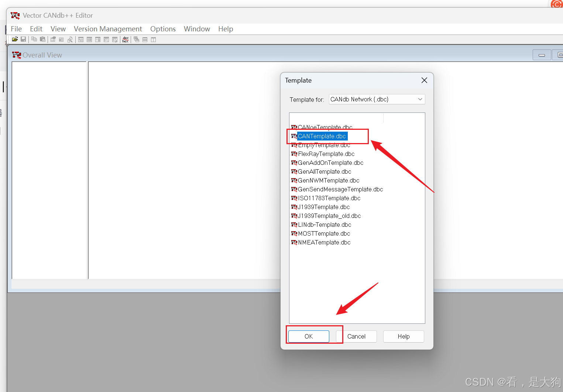563x392 pixels.
Task: Click Cancel in Template dialog
Action: click(x=356, y=336)
